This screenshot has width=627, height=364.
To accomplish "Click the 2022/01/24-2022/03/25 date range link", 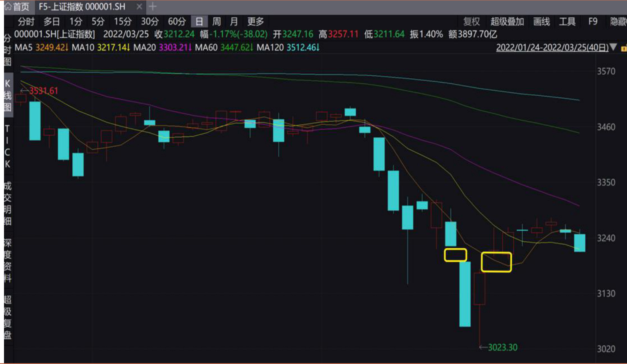I will tap(552, 48).
